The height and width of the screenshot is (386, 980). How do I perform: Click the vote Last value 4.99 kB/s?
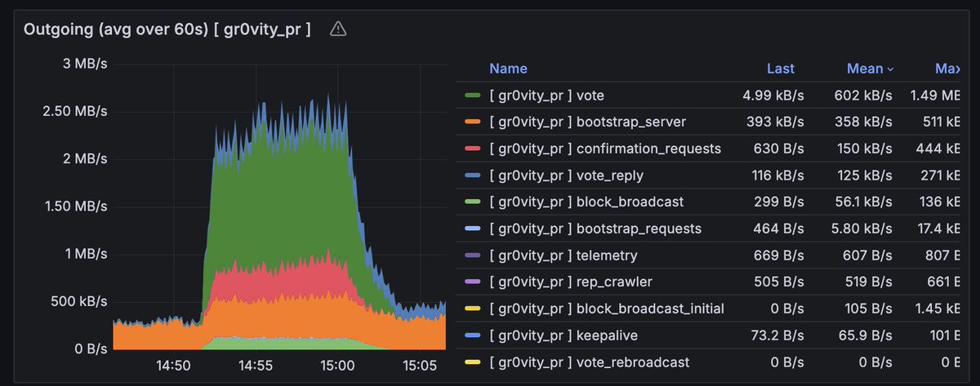point(773,95)
